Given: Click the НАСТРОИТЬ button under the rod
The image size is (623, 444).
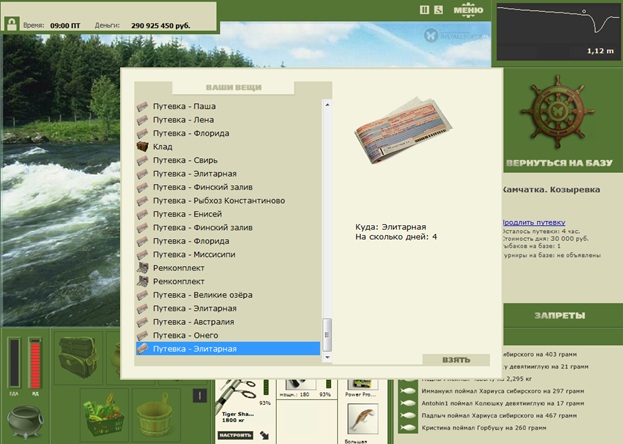Looking at the screenshot, I should (235, 435).
